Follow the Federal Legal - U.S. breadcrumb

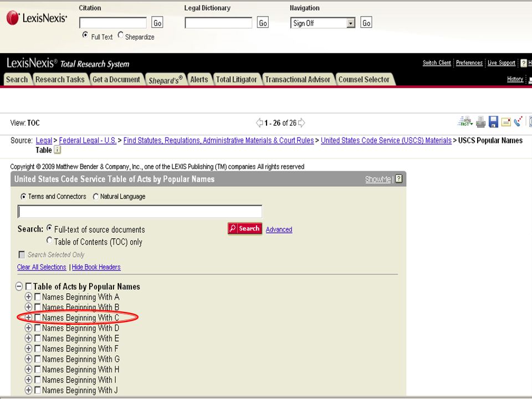point(88,140)
